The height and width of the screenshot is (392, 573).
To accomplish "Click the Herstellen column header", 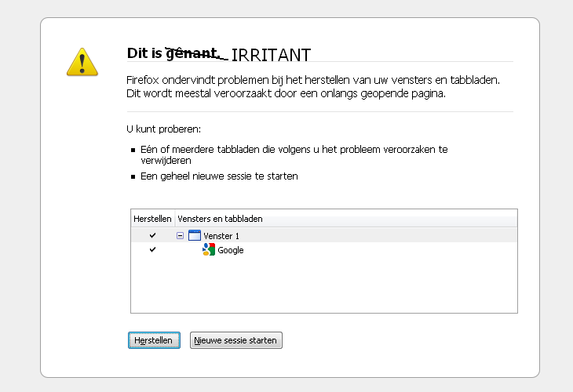I will tap(153, 219).
